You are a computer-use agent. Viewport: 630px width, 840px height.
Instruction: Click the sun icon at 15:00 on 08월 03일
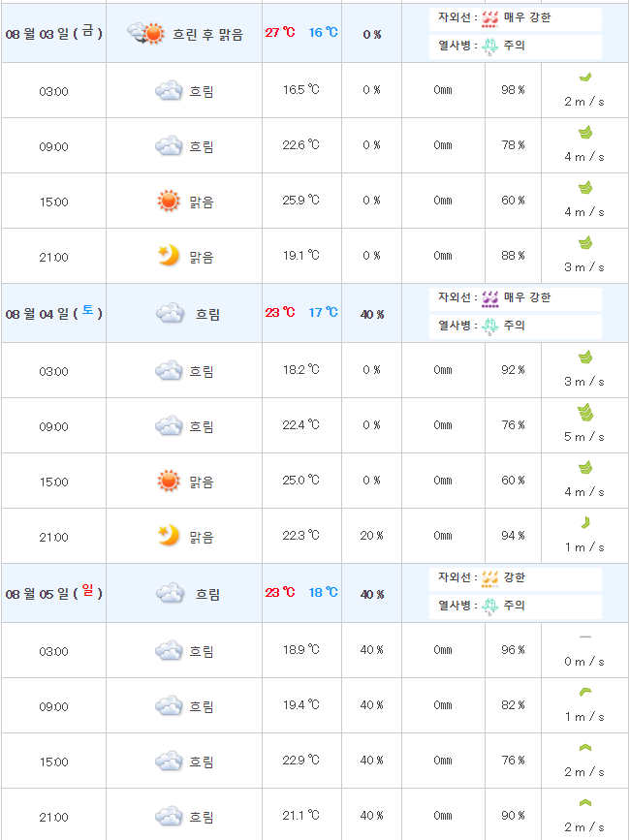pyautogui.click(x=169, y=202)
